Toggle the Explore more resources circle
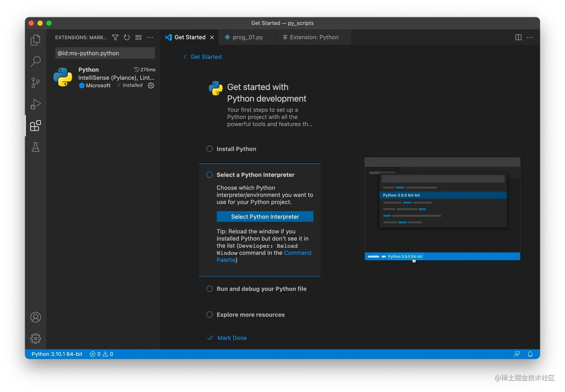 click(x=210, y=315)
